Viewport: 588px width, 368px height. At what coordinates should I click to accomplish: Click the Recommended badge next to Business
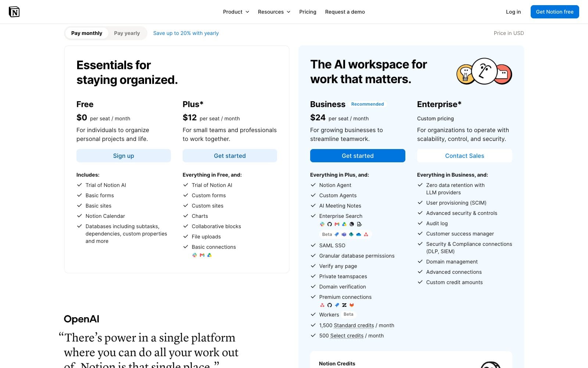tap(367, 104)
